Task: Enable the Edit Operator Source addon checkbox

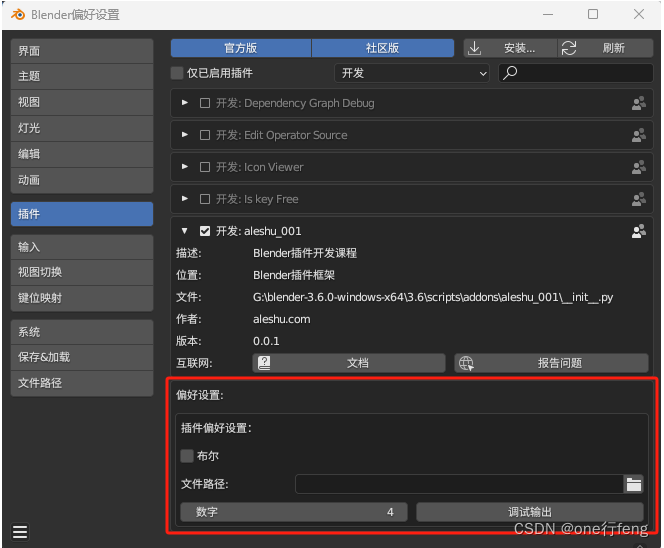Action: coord(205,136)
